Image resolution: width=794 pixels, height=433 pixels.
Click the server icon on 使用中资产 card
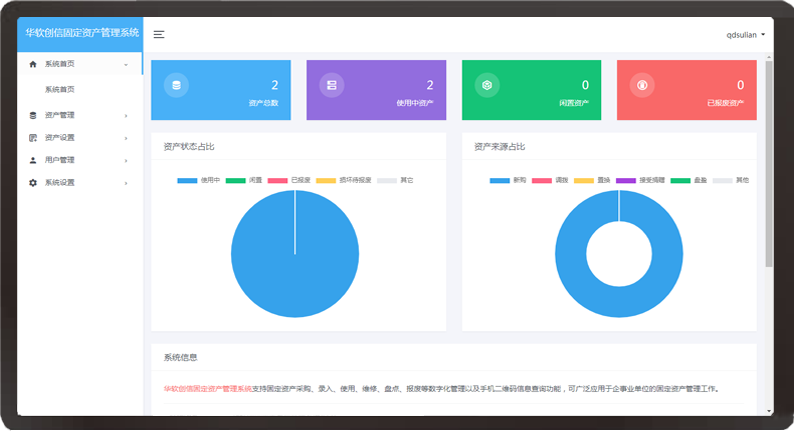[332, 85]
